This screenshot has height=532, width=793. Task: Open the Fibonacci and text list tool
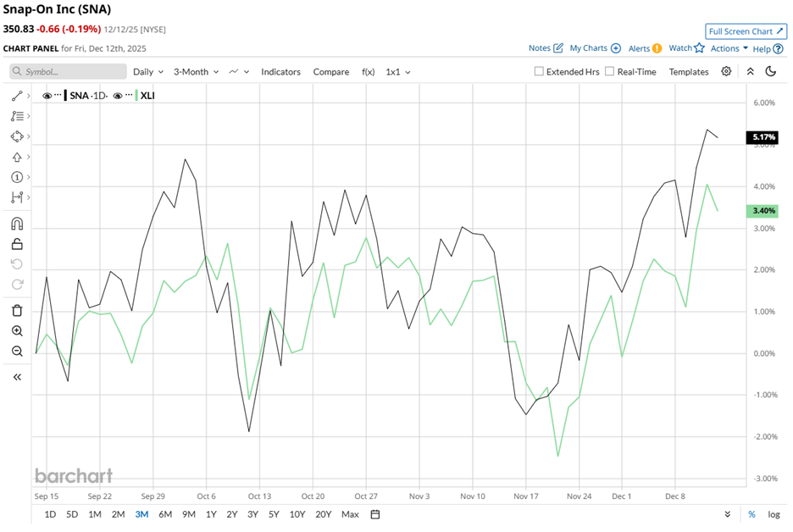pyautogui.click(x=17, y=116)
